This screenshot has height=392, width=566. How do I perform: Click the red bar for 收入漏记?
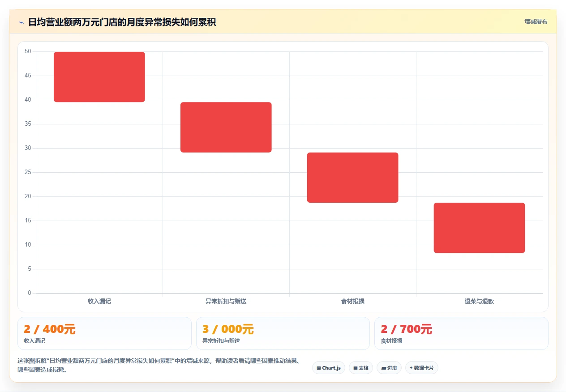point(99,77)
